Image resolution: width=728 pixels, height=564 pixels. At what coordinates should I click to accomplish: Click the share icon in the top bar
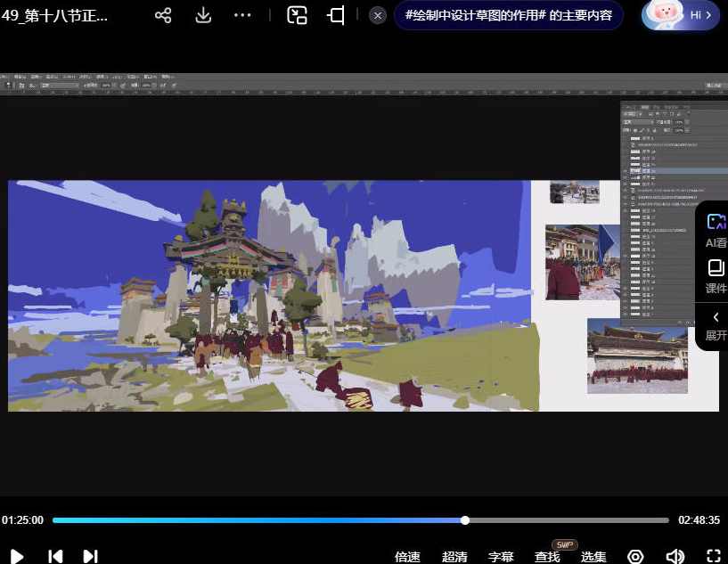(163, 16)
